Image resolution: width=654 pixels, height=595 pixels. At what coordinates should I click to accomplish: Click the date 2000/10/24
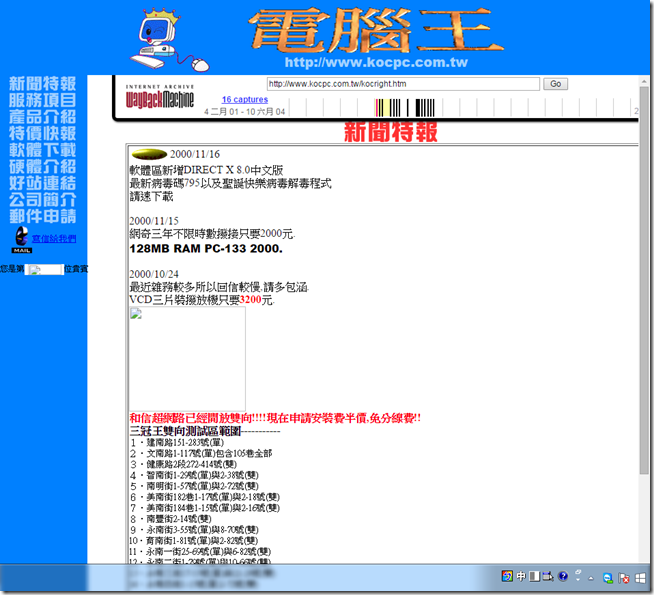[x=154, y=274]
